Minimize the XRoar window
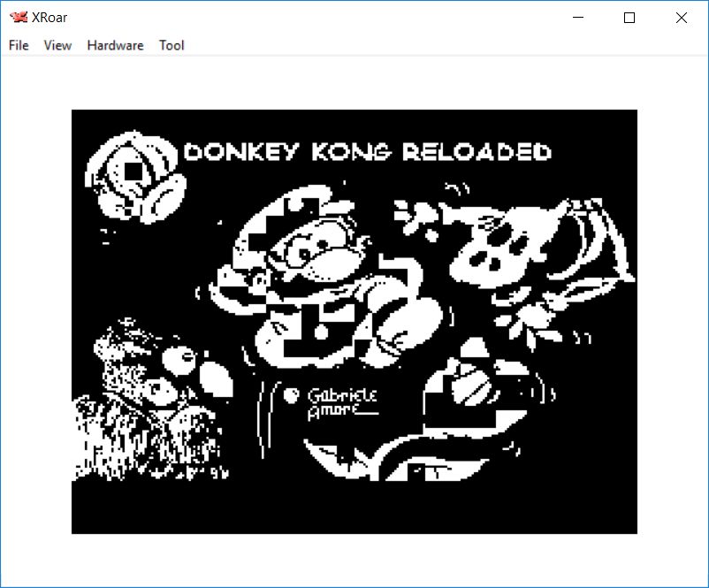Image resolution: width=709 pixels, height=588 pixels. [578, 18]
